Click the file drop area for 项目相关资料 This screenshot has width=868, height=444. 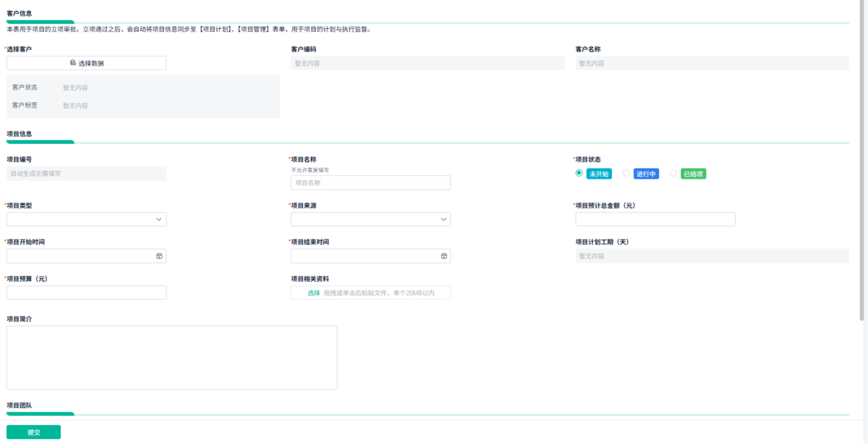pyautogui.click(x=370, y=293)
